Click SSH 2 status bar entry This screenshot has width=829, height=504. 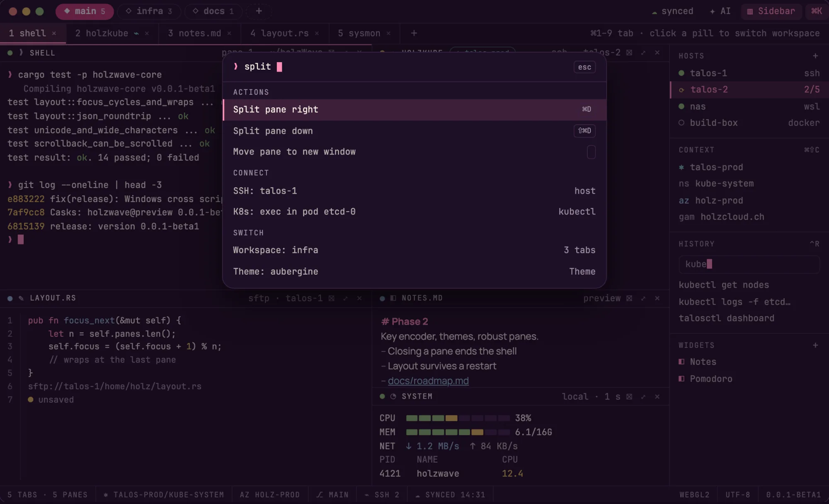point(382,495)
